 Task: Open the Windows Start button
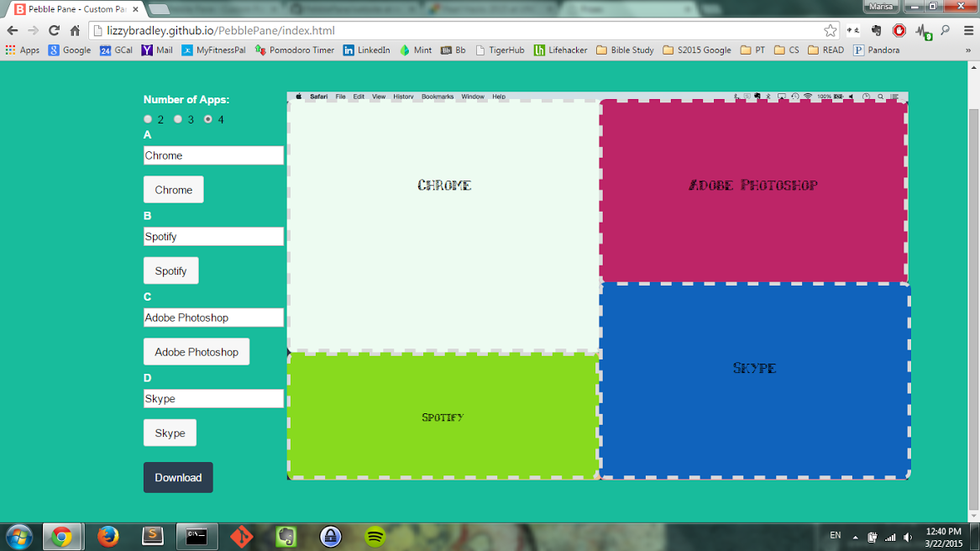pyautogui.click(x=18, y=537)
